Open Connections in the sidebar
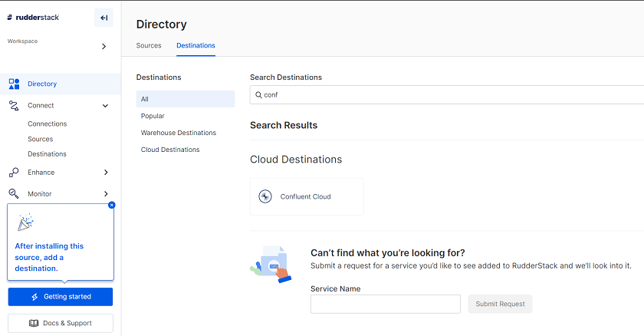 (48, 124)
